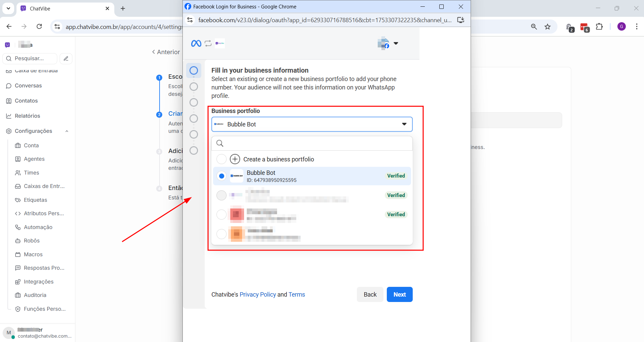Open the Chrome profile avatar G
644x342 pixels.
click(622, 27)
